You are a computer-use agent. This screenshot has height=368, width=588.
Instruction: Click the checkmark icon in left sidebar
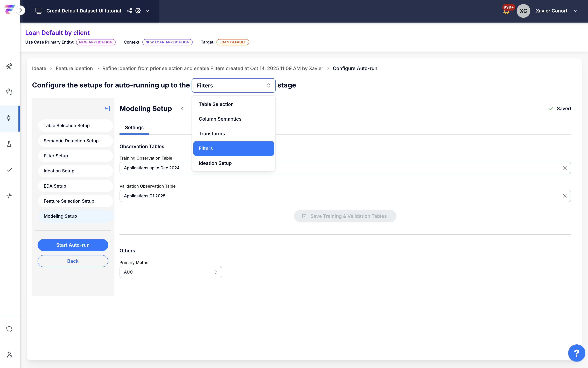tap(9, 170)
